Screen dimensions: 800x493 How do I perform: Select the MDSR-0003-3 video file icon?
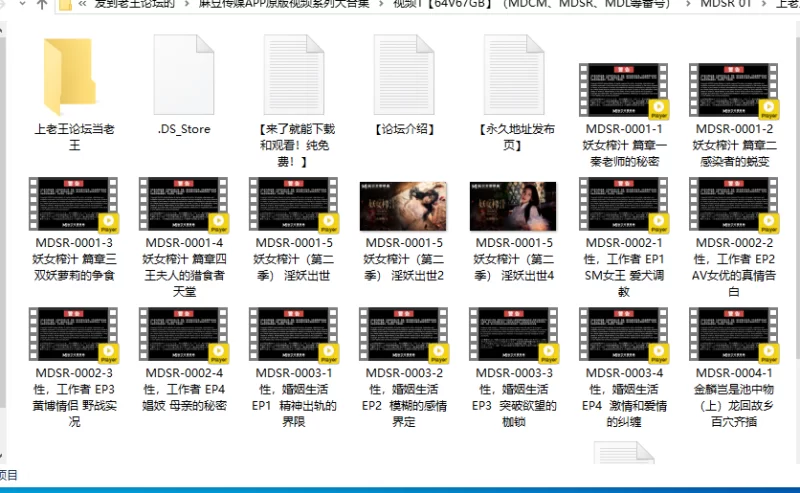[514, 335]
